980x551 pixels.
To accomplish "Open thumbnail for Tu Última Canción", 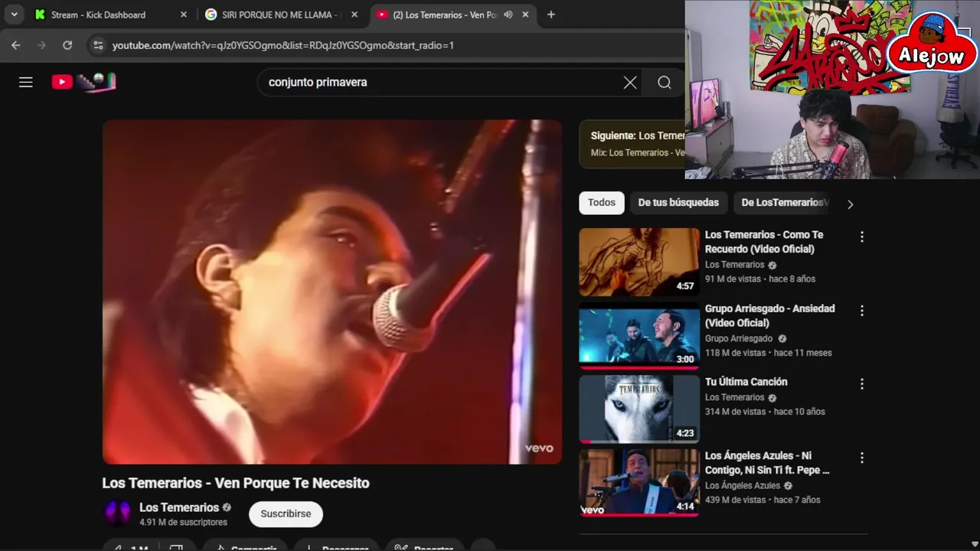I will [x=639, y=409].
